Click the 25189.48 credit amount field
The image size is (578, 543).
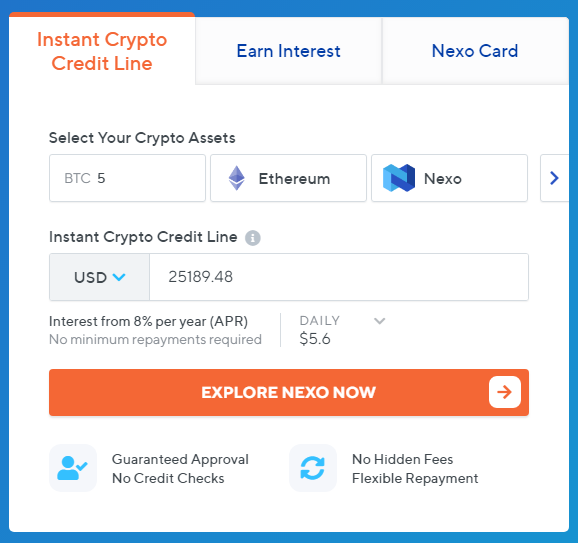[x=339, y=277]
